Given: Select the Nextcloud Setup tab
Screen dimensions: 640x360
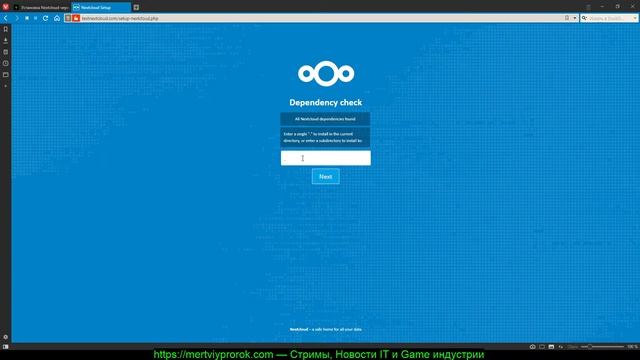Looking at the screenshot, I should [101, 7].
